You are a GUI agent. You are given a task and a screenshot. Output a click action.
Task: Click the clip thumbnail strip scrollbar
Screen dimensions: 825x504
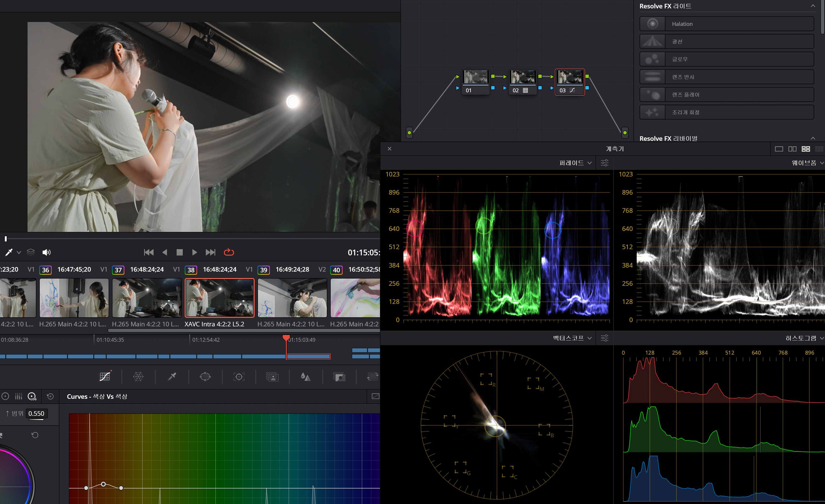[244, 330]
